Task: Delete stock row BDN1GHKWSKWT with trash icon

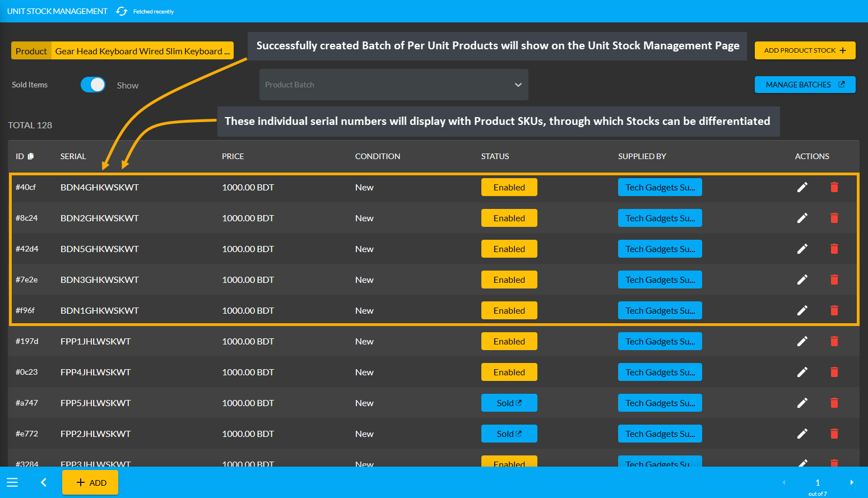Action: coord(834,310)
